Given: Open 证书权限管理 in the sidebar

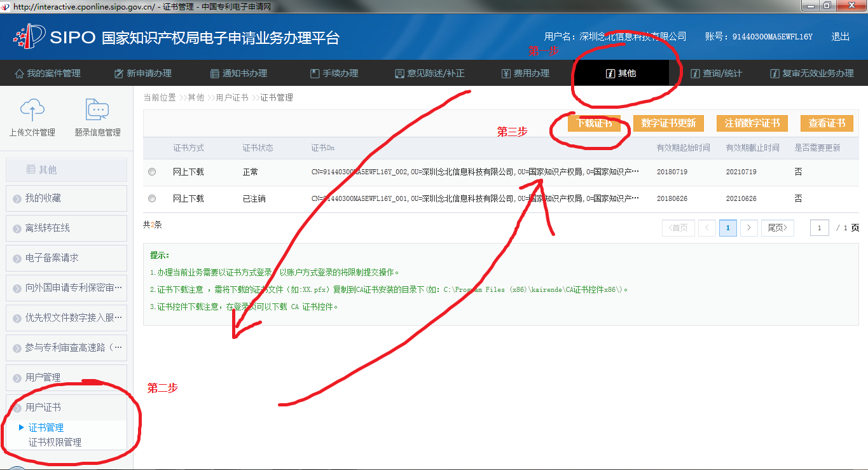Looking at the screenshot, I should 55,443.
